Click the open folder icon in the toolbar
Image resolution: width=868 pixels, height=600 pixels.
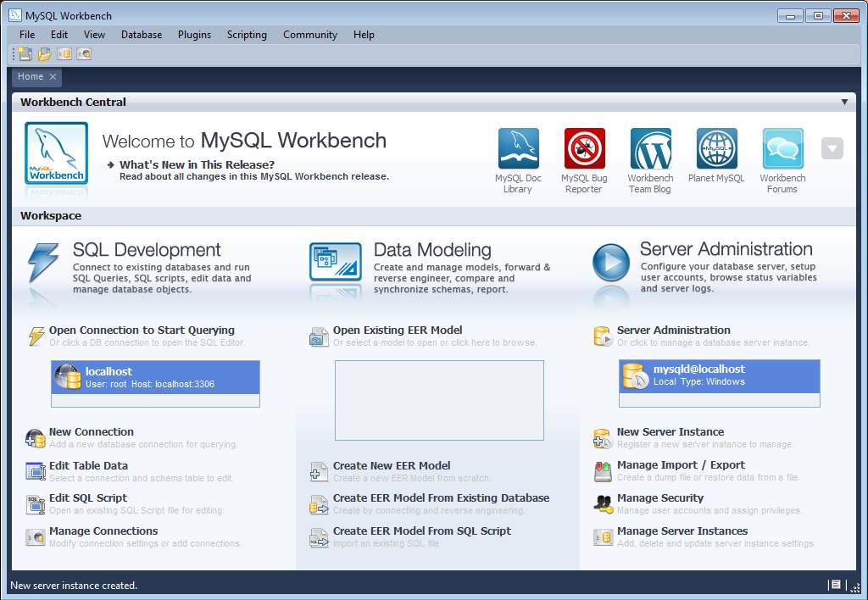(43, 53)
